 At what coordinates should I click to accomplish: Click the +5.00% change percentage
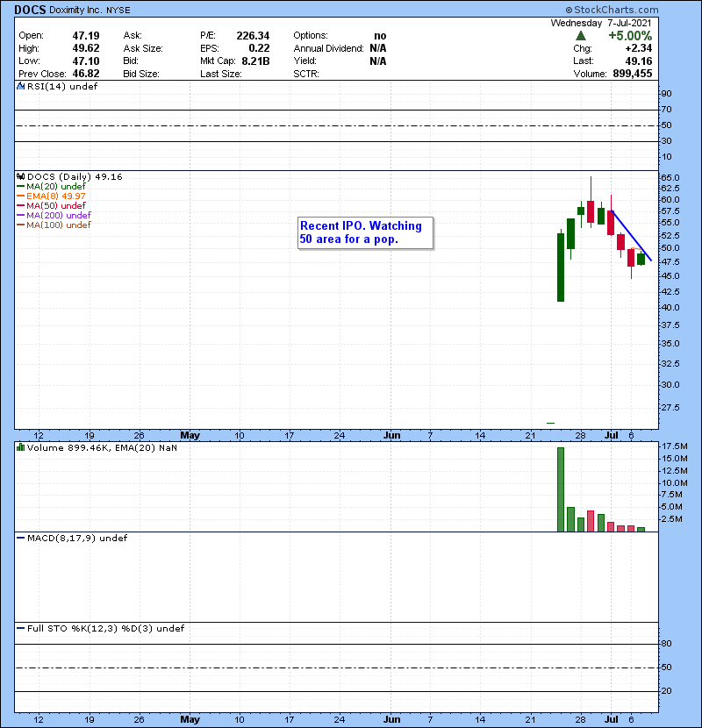(x=630, y=36)
